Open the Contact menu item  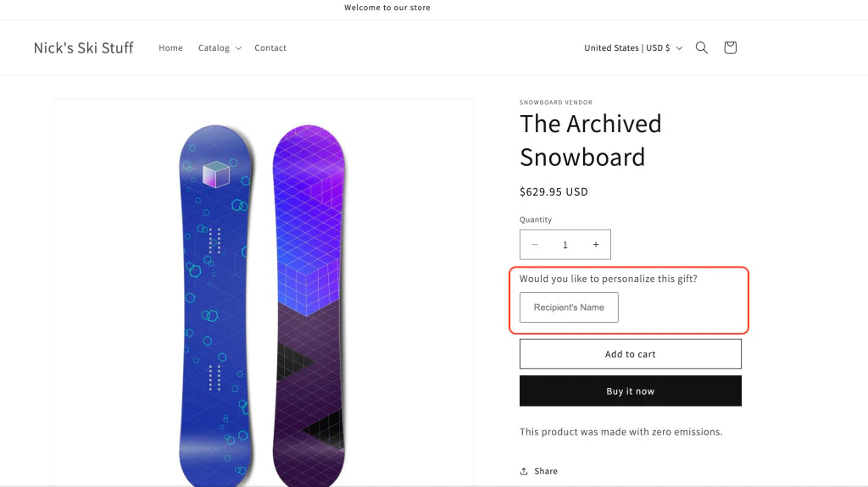(x=270, y=48)
